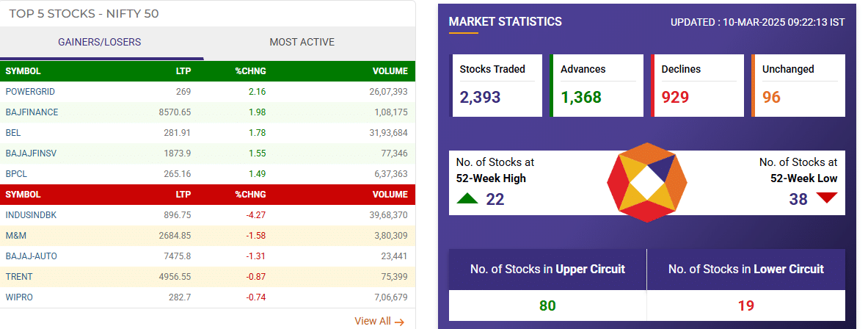Click BAJAJFINSV LTP 1873.9
Viewport: 868px width, 329px height.
pyautogui.click(x=178, y=153)
